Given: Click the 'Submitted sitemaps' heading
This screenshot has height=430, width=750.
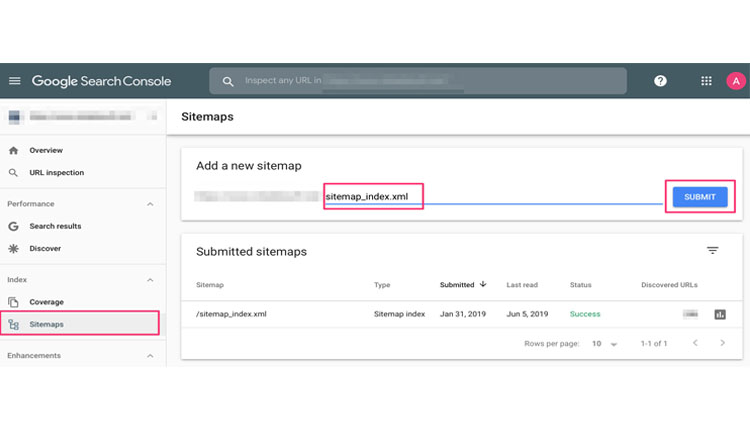Looking at the screenshot, I should click(x=251, y=252).
